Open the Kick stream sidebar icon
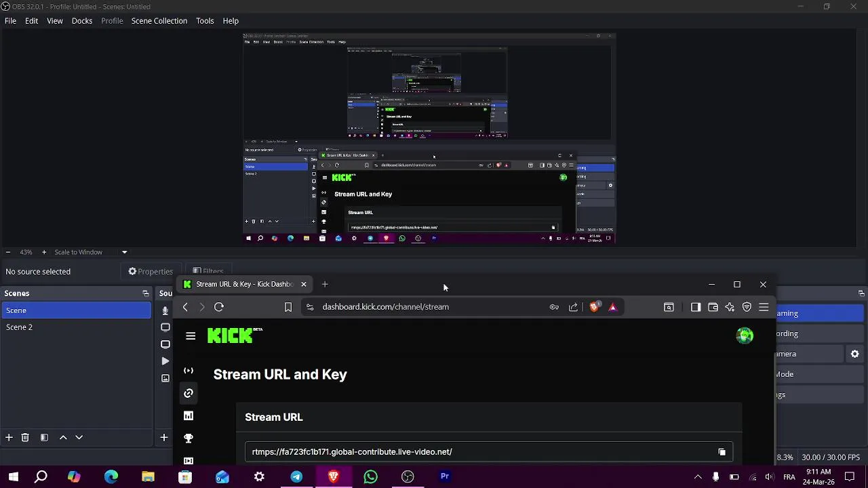This screenshot has height=488, width=868. (x=189, y=371)
